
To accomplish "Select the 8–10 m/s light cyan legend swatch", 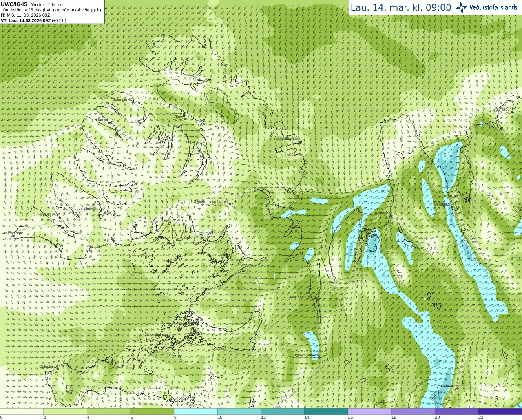I will [196, 411].
